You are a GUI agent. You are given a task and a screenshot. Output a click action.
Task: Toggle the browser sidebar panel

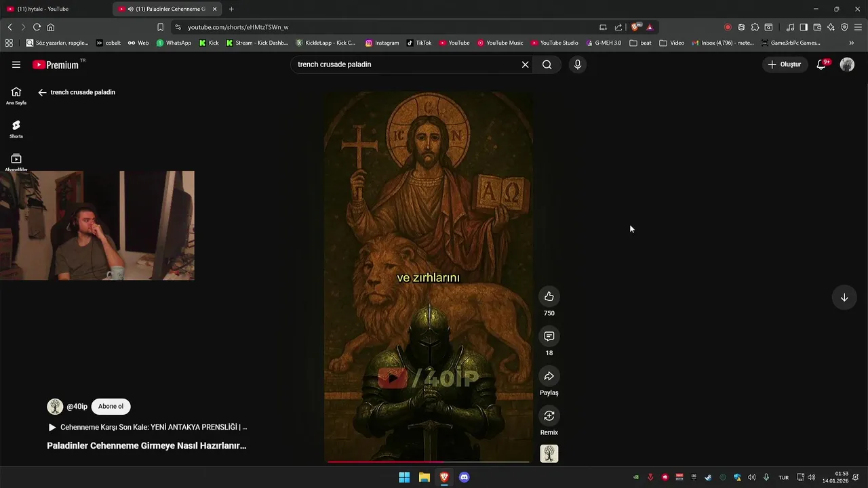pos(804,27)
